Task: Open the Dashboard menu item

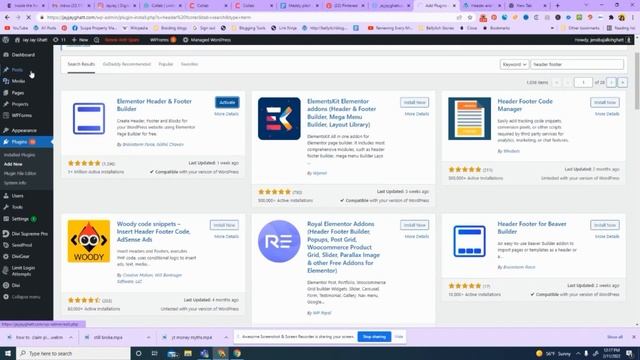Action: click(x=23, y=55)
